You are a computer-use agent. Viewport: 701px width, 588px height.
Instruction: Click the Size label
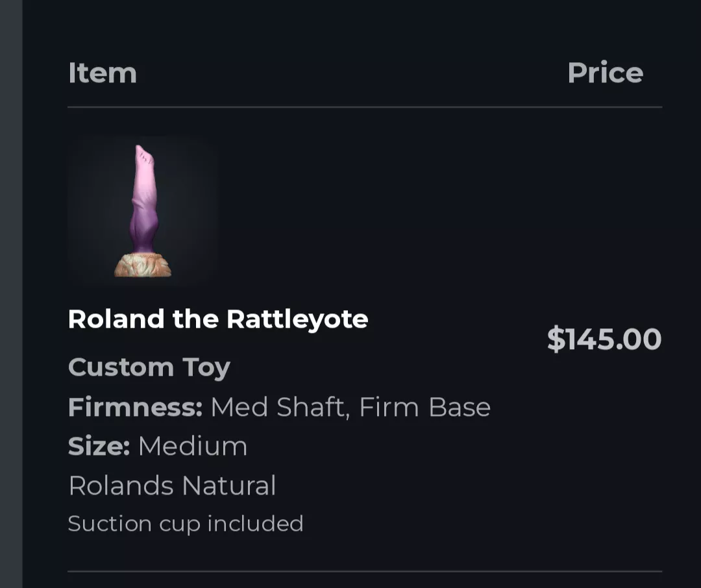[99, 446]
